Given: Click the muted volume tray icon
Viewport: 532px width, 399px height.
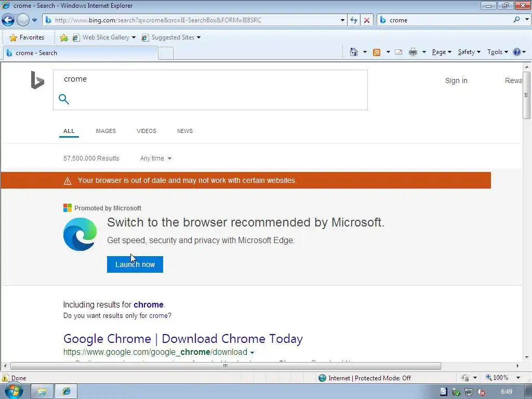Looking at the screenshot, I should point(481,392).
